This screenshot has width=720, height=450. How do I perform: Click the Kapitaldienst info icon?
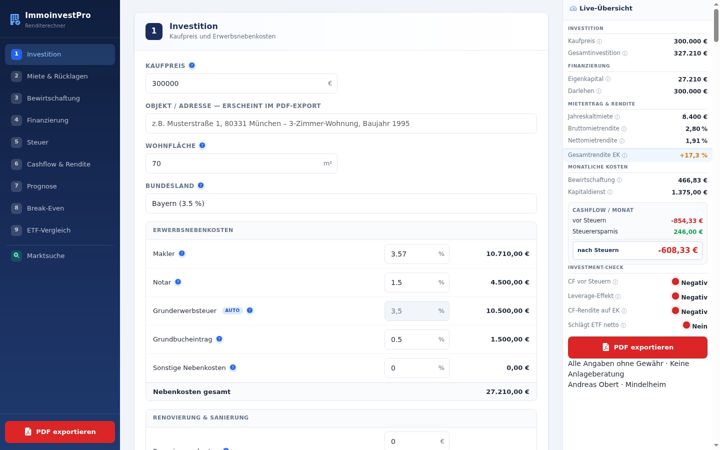(610, 192)
